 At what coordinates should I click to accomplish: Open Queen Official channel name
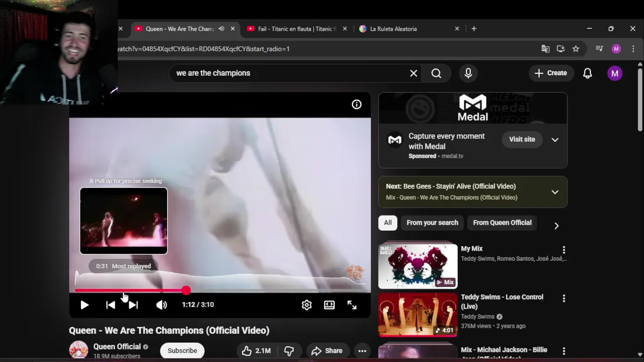coord(117,346)
